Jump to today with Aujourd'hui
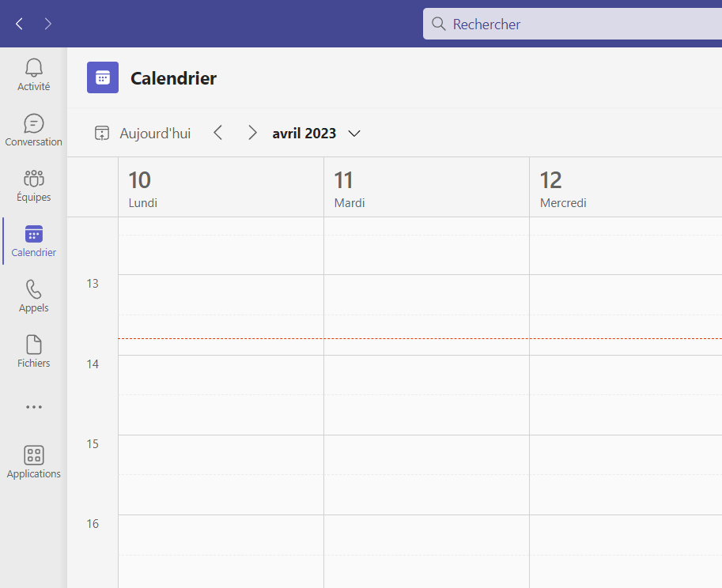Screen dimensions: 722x588 pyautogui.click(x=142, y=134)
